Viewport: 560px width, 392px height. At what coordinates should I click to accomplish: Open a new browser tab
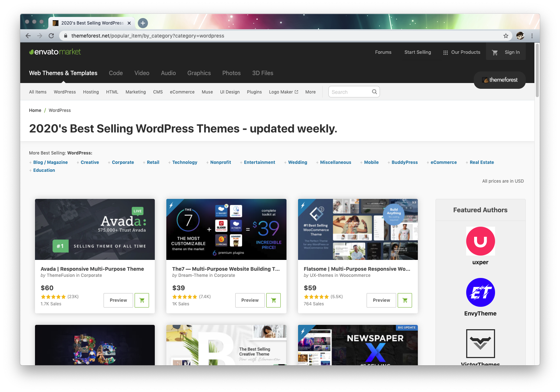[x=143, y=23]
